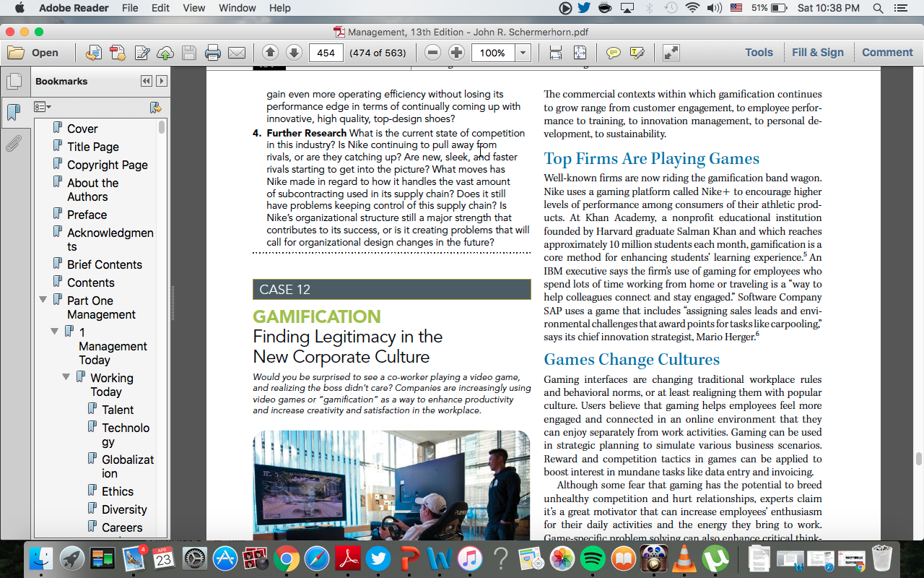Open VLC cone icon in Dock

pos(684,558)
